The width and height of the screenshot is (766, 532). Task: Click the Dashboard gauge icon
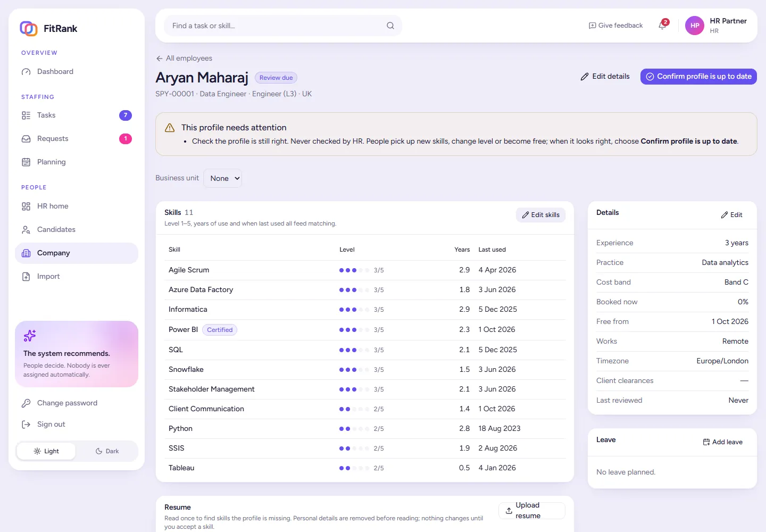pos(26,72)
